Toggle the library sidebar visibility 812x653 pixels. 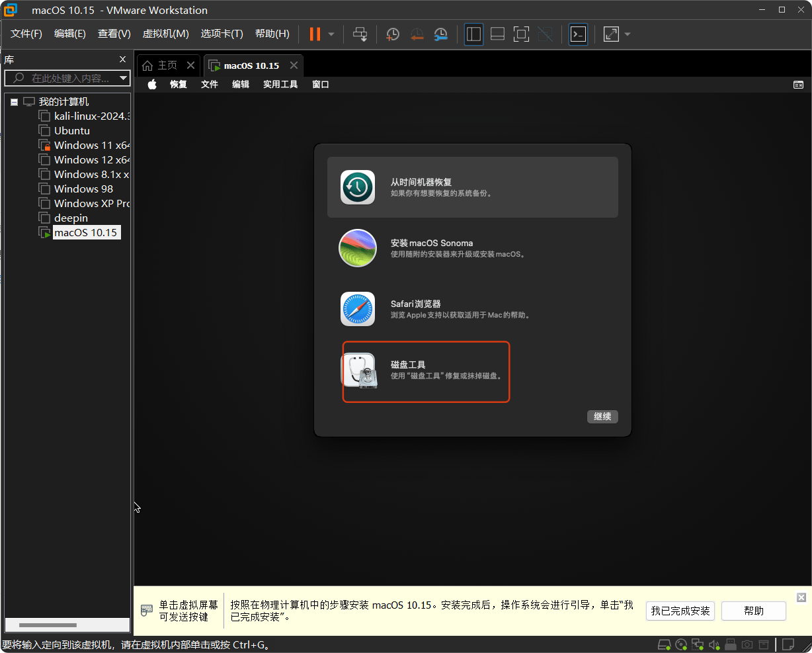click(473, 34)
